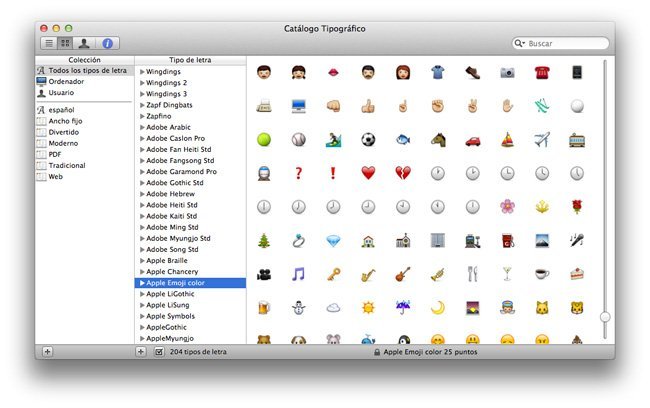The height and width of the screenshot is (408, 650).
Task: Expand the Zapfino font family triangle
Action: [x=142, y=117]
